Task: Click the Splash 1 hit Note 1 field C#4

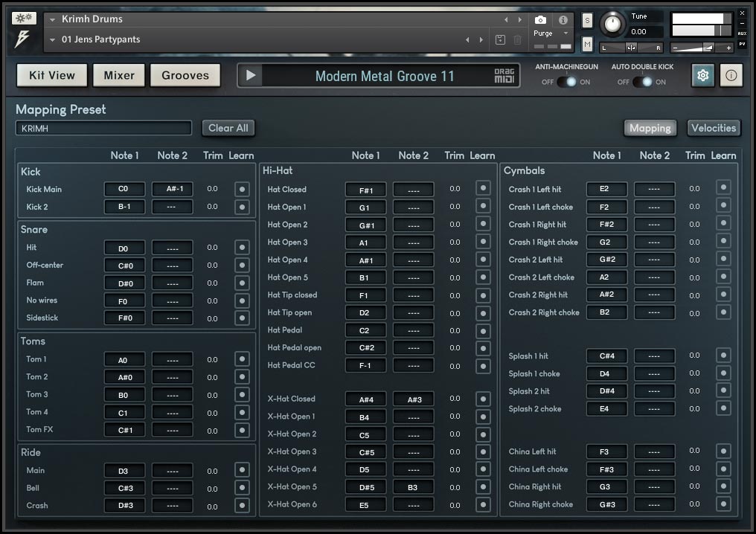Action: [606, 356]
